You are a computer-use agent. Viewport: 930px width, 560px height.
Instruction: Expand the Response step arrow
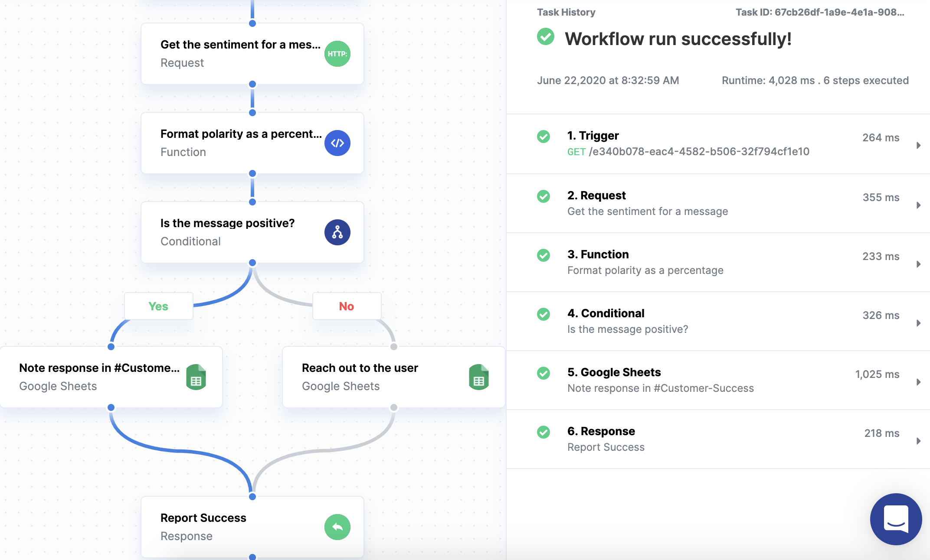(x=918, y=441)
